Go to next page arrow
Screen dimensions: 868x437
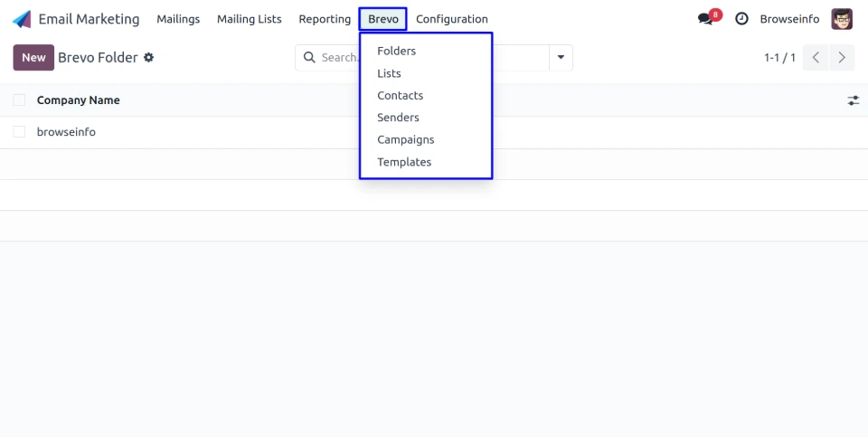coord(842,58)
